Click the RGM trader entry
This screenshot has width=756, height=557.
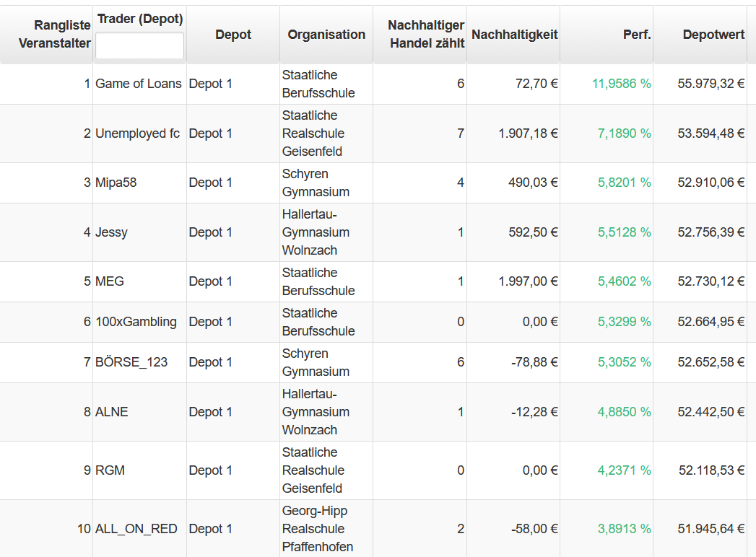point(110,470)
